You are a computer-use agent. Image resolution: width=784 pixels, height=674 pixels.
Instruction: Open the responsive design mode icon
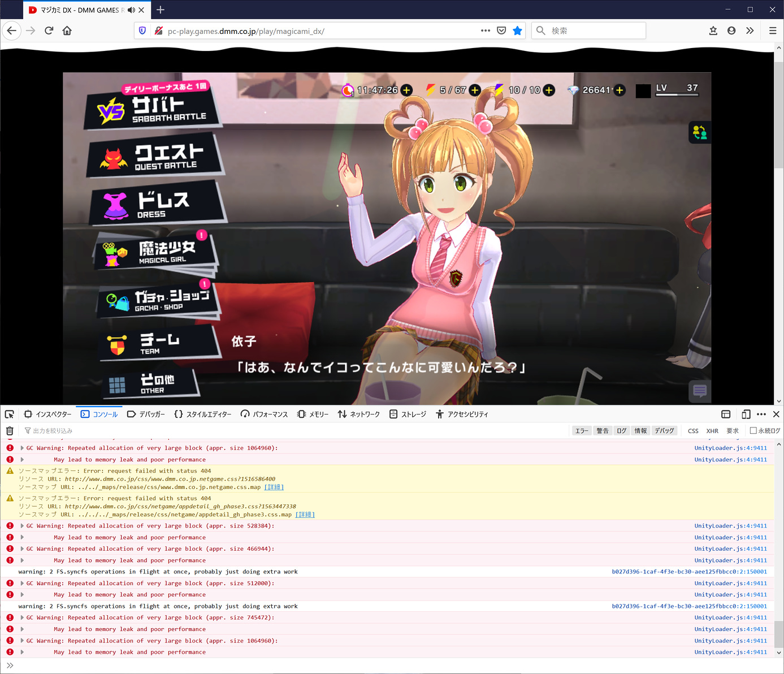(746, 414)
